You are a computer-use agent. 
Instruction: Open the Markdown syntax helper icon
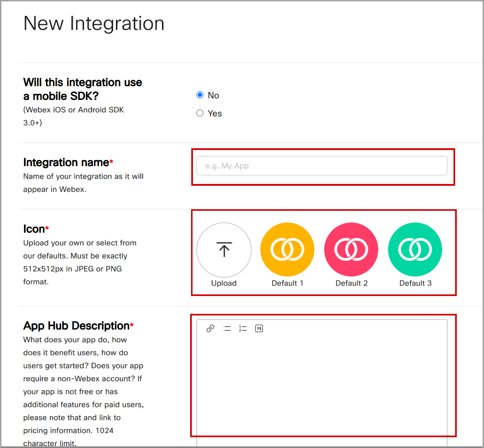pyautogui.click(x=259, y=328)
